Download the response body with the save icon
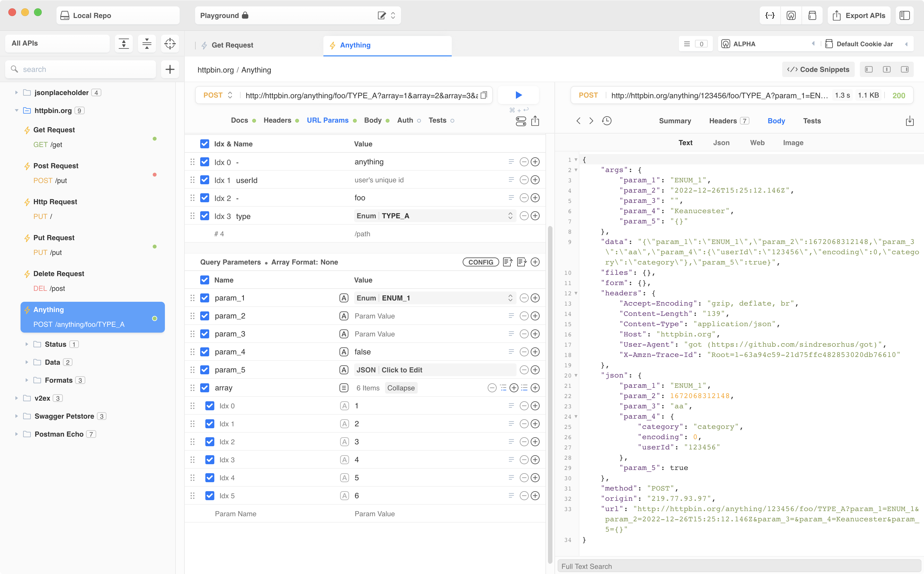Screen dimensions: 924x574 click(x=910, y=121)
